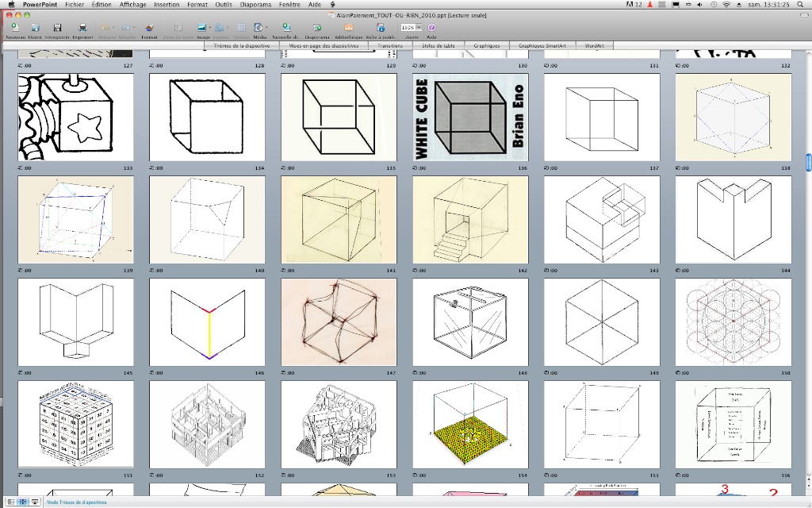Select slide 154 with the green-yellow grid floor

(x=470, y=425)
